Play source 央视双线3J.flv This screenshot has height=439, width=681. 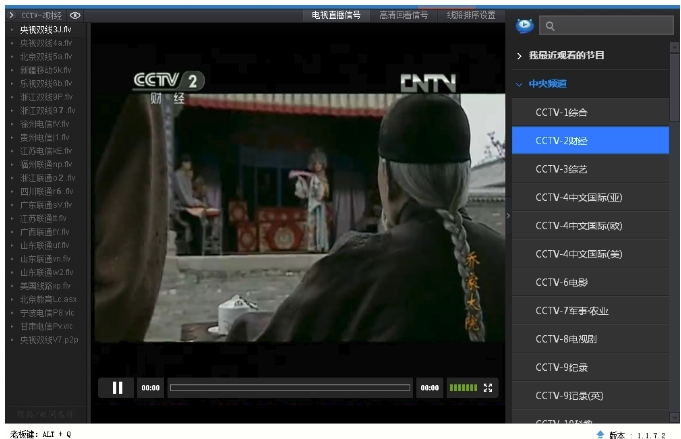click(x=46, y=30)
